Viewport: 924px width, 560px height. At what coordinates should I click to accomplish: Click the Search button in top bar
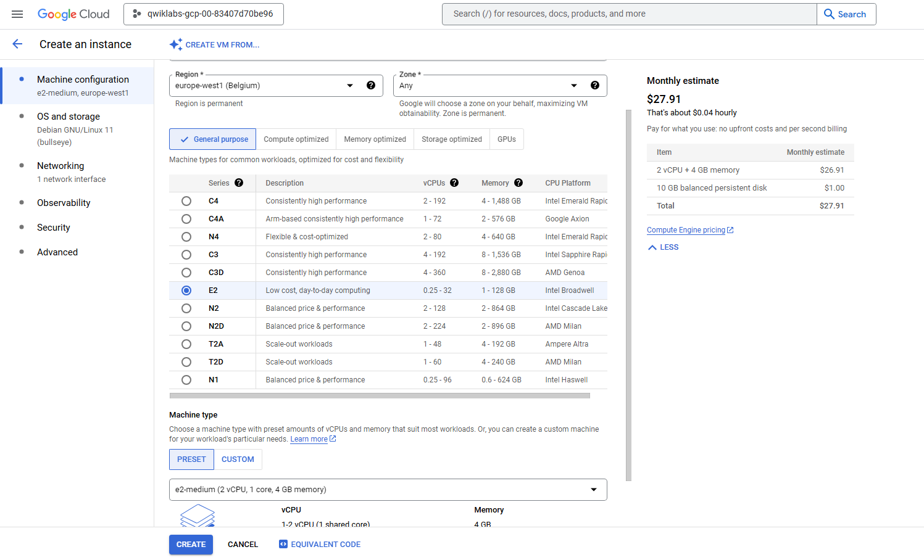click(x=846, y=14)
